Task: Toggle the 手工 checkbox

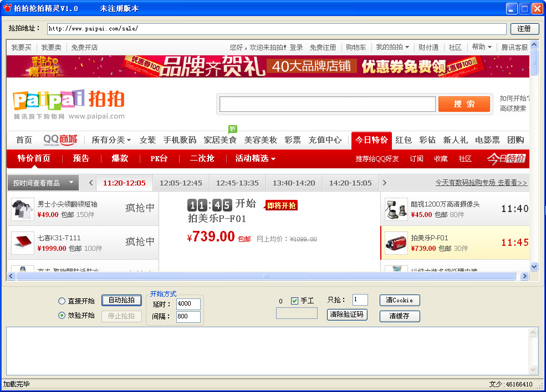Action: 294,301
